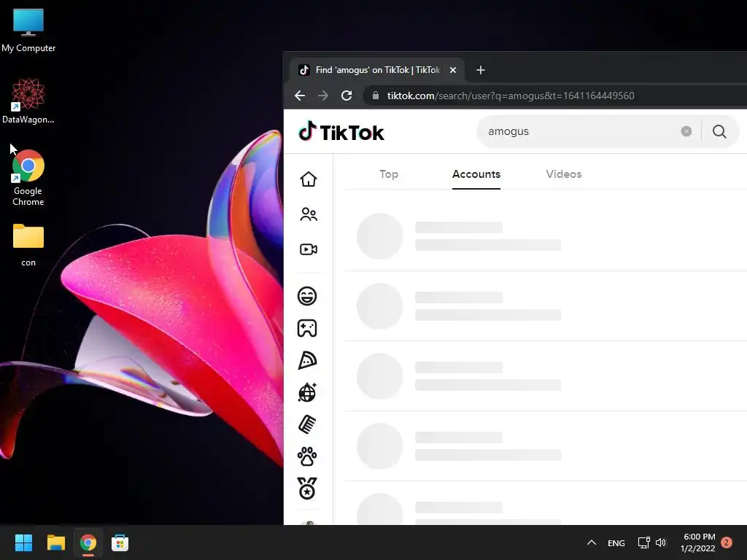Screen dimensions: 747x560
Task: Select Google Chrome desktop shortcut
Action: (x=28, y=178)
